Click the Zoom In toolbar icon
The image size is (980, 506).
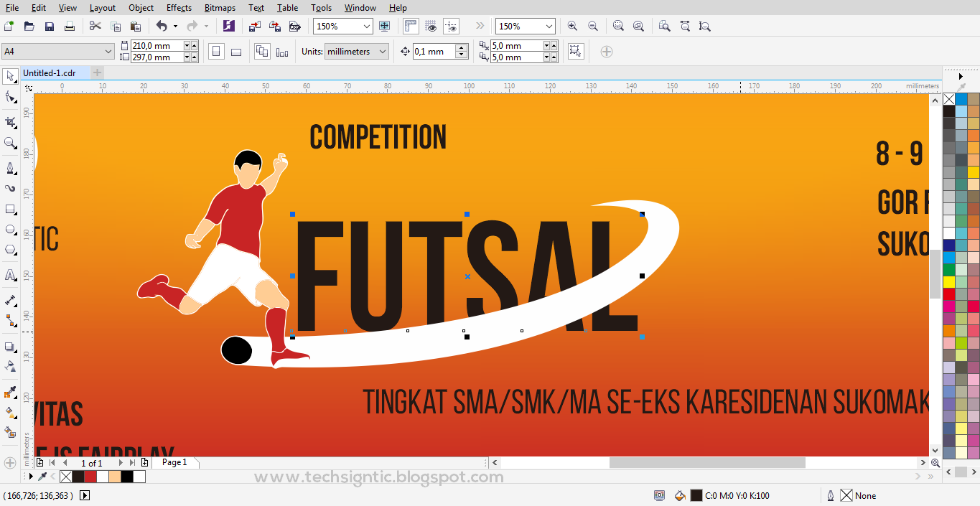tap(572, 26)
